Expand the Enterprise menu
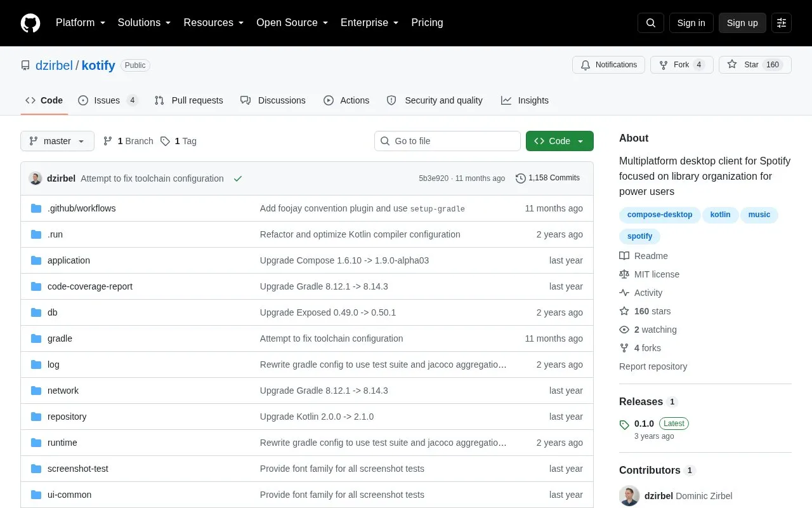The image size is (812, 508). (x=369, y=23)
